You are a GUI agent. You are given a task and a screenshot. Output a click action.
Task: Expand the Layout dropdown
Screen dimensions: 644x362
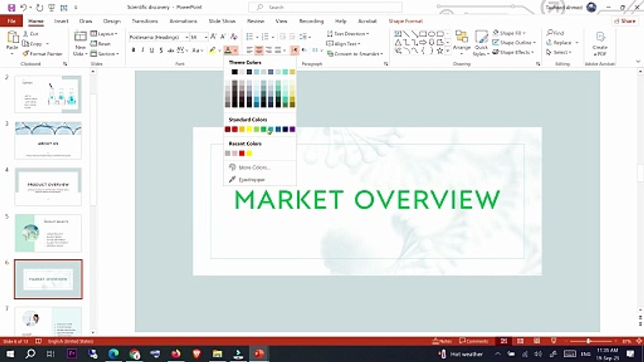coord(104,34)
